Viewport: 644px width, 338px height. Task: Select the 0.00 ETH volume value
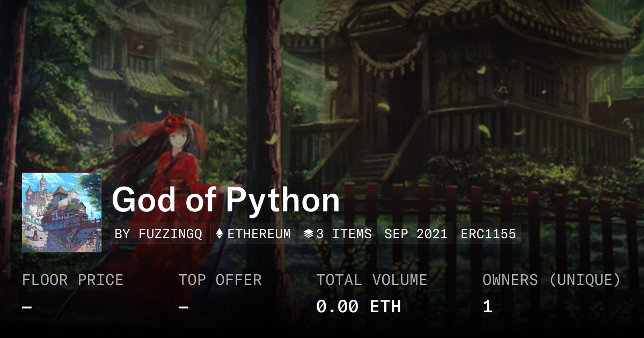358,307
